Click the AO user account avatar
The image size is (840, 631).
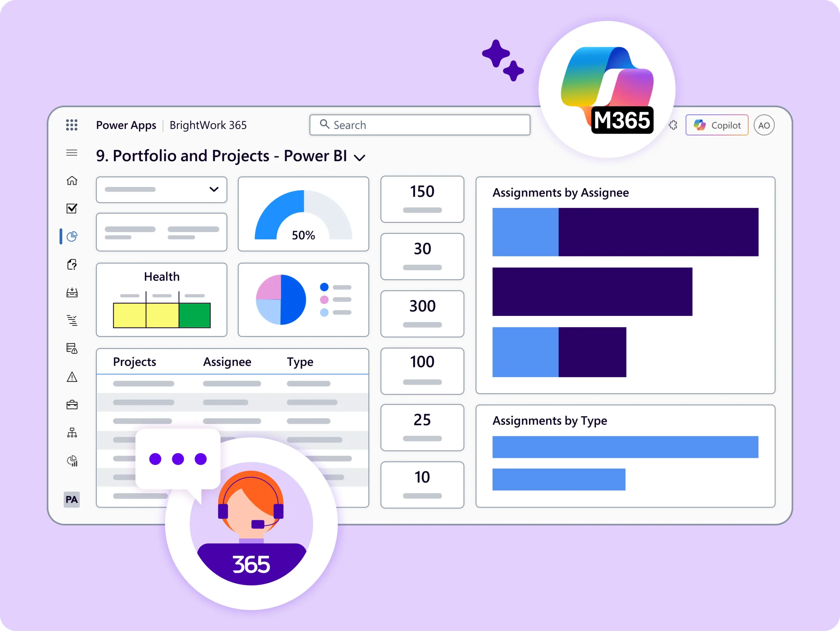coord(764,125)
